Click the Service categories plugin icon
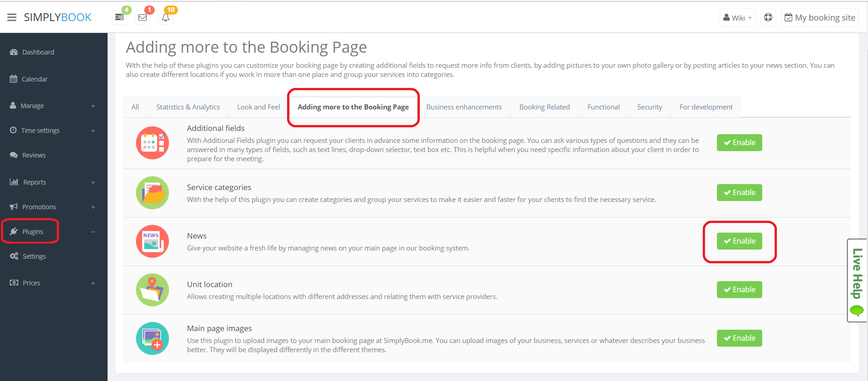The image size is (868, 381). coord(152,193)
